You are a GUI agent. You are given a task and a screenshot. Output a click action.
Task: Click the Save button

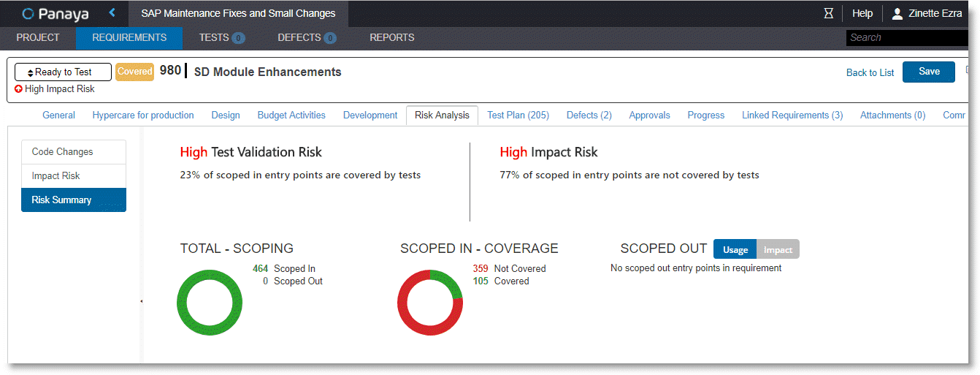929,72
